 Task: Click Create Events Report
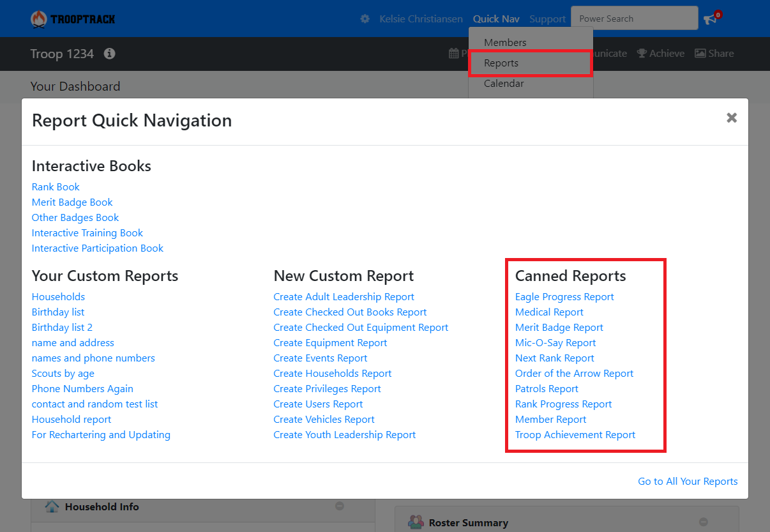[321, 358]
